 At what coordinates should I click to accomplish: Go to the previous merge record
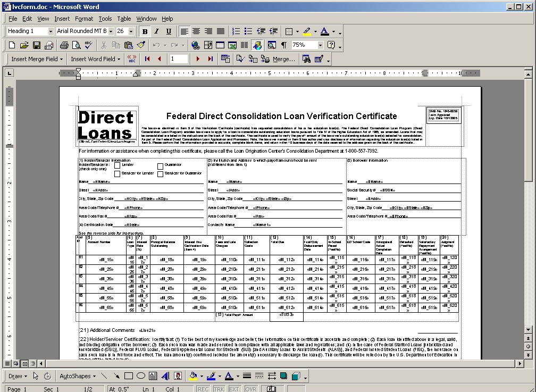(160, 59)
